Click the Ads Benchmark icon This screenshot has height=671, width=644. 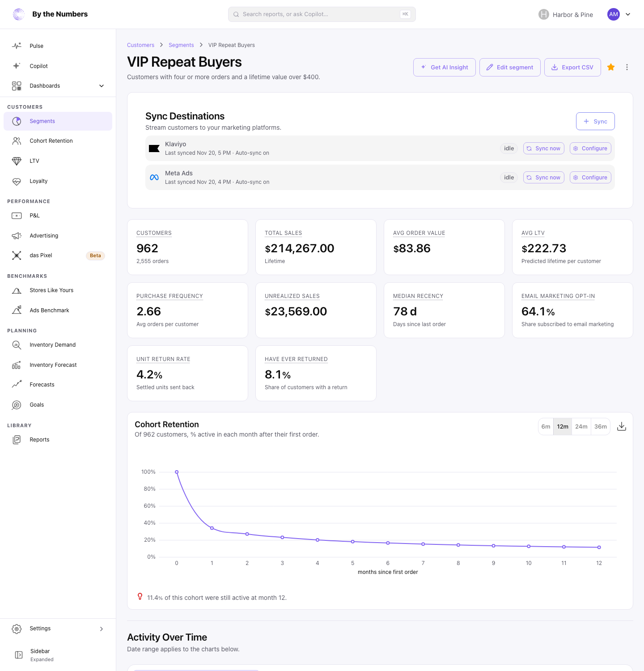[x=17, y=310]
